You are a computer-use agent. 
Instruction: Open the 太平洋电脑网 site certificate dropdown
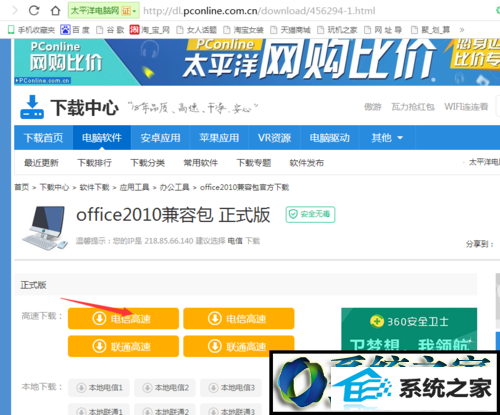(x=104, y=11)
